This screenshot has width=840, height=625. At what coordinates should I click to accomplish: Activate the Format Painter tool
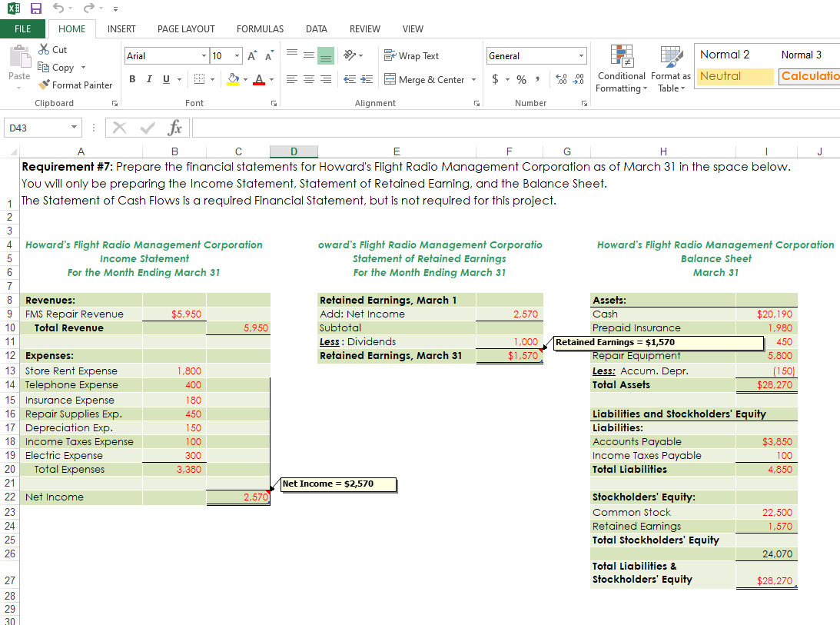coord(75,85)
